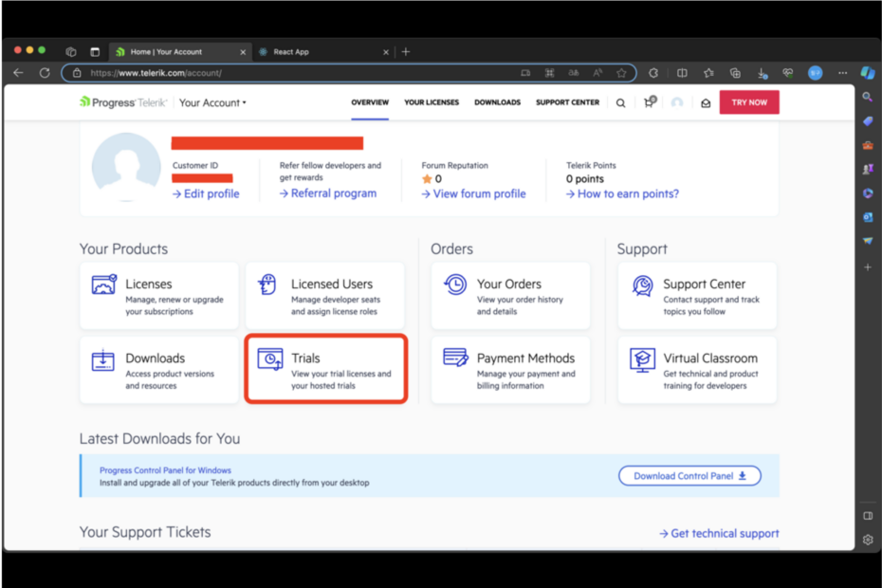This screenshot has height=588, width=882.
Task: Open View forum profile link
Action: 473,193
